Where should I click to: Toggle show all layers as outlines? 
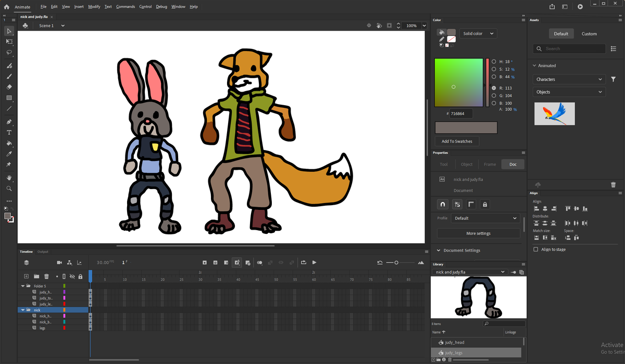click(64, 277)
